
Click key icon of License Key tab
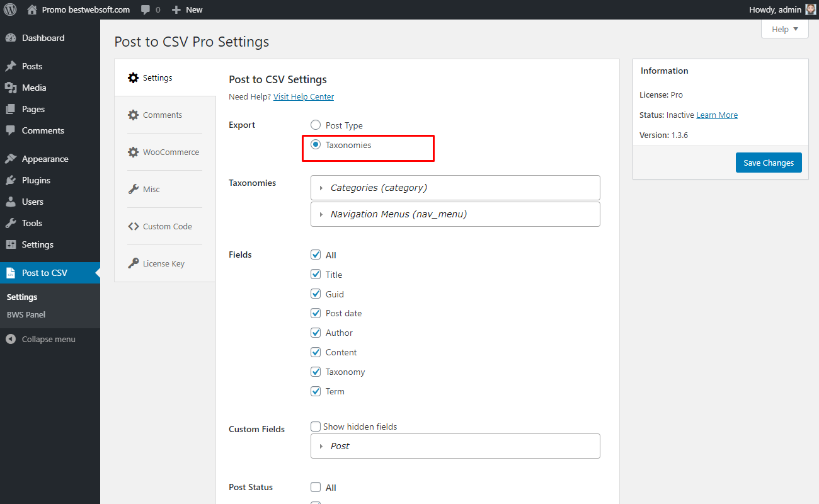pyautogui.click(x=133, y=263)
